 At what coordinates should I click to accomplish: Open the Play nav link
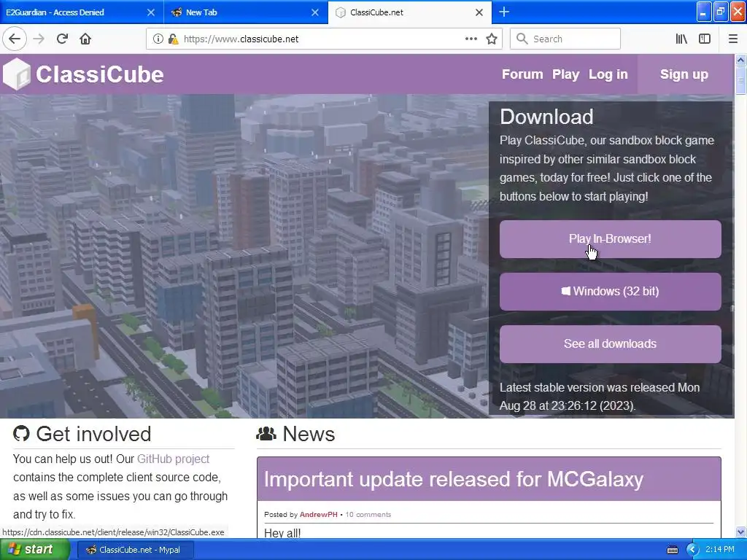point(565,74)
